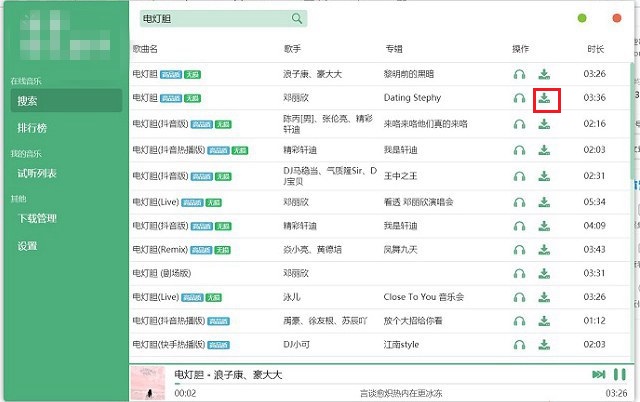Listen to 电灯胆(Live) lasting 05:34
The width and height of the screenshot is (640, 402).
click(x=519, y=202)
